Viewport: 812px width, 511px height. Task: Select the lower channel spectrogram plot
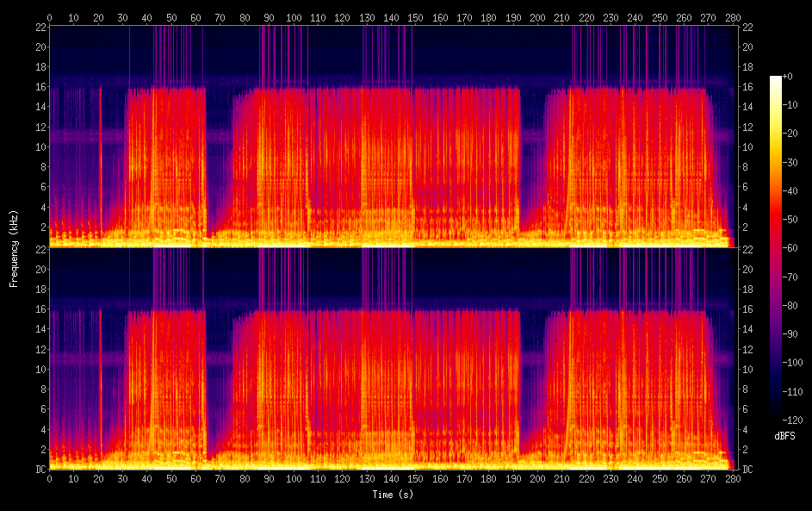coord(394,358)
